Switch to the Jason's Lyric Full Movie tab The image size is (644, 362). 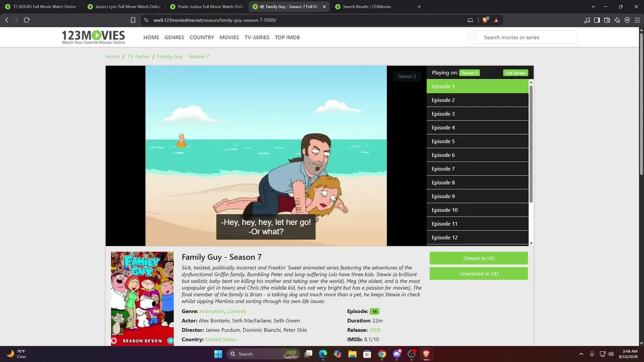tap(124, 7)
